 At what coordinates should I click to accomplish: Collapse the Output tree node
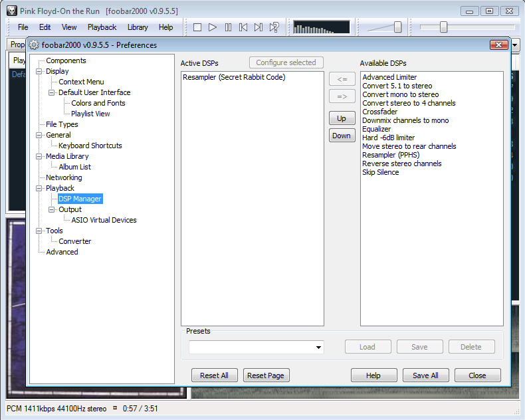coord(51,209)
